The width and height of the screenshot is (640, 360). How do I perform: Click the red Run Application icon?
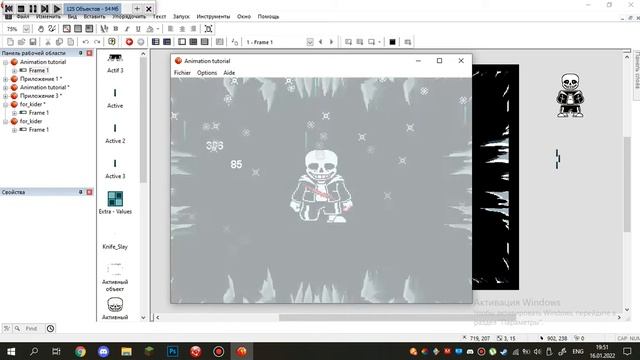click(x=129, y=42)
